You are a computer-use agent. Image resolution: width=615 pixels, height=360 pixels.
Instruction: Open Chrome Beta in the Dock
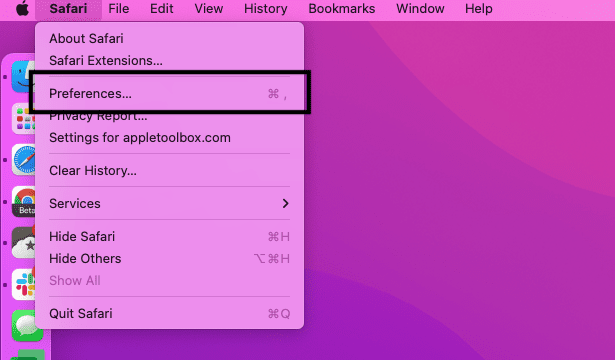[x=24, y=202]
